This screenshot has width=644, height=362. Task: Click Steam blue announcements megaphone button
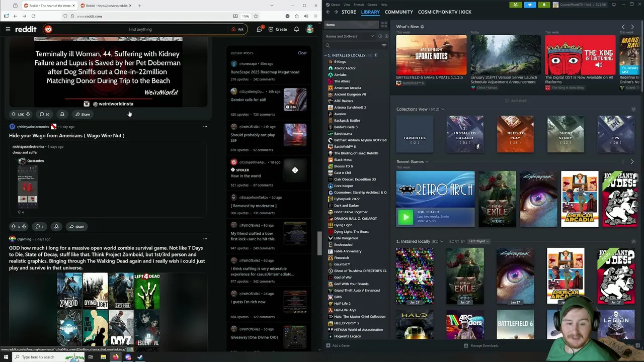click(530, 5)
